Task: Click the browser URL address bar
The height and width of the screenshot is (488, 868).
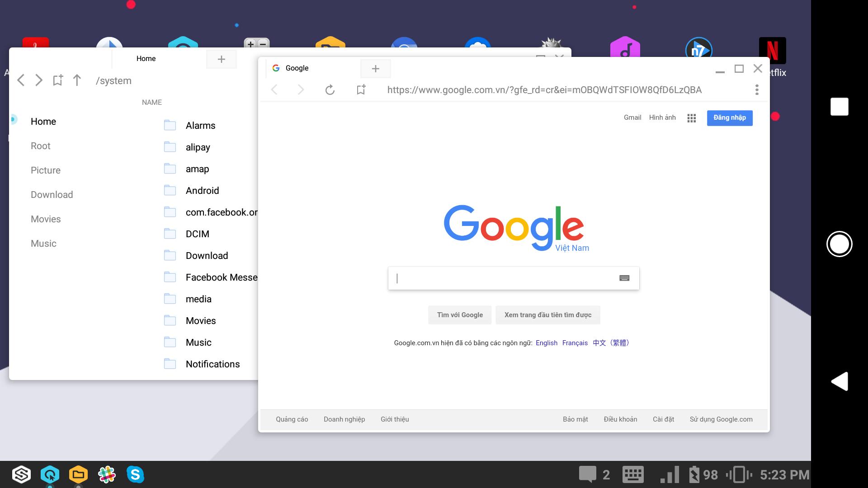Action: point(544,90)
